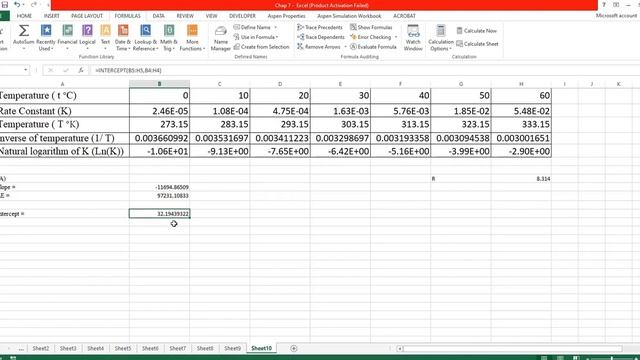Click Evaluate Formula
The height and width of the screenshot is (360, 640).
[373, 47]
